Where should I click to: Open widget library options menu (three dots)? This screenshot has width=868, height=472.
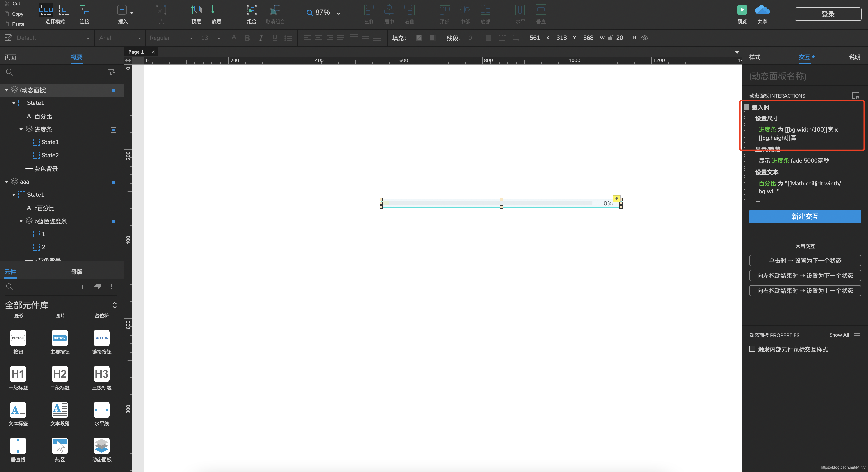click(x=112, y=287)
